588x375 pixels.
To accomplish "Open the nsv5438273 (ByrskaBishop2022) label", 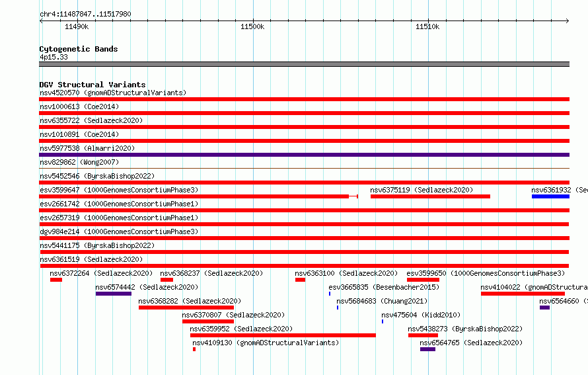I will tap(465, 329).
